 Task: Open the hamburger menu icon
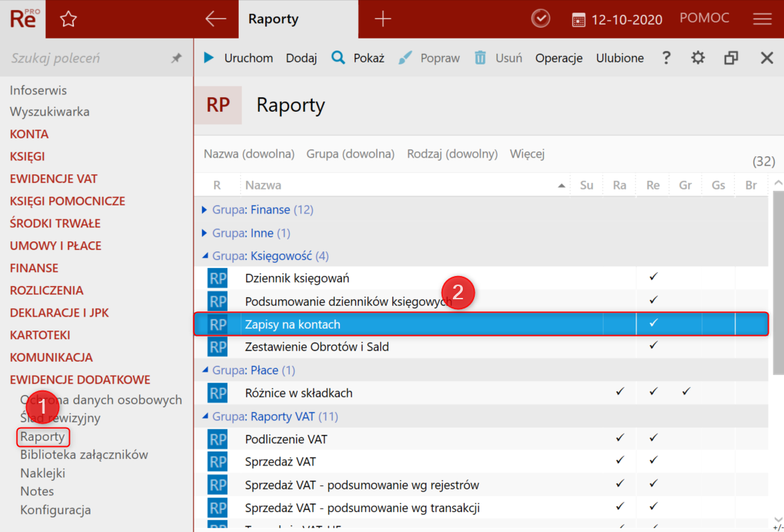click(762, 19)
